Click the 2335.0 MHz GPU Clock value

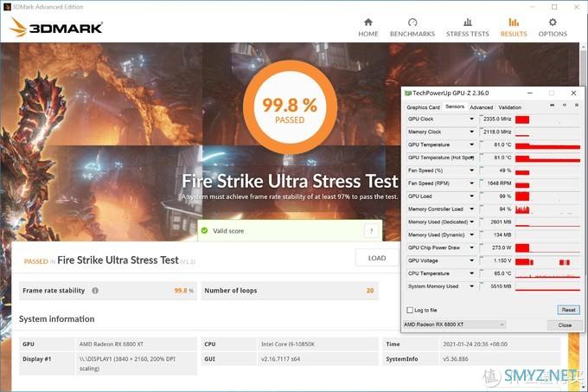click(x=496, y=119)
